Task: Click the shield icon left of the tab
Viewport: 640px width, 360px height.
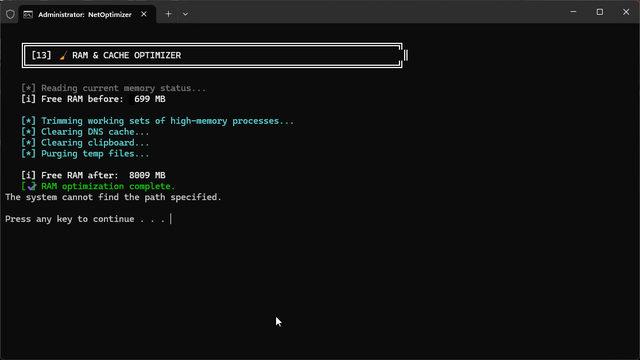Action: point(10,14)
